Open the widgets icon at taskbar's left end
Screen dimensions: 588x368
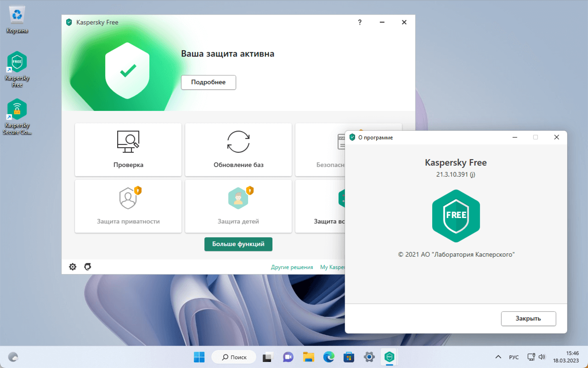pos(14,357)
